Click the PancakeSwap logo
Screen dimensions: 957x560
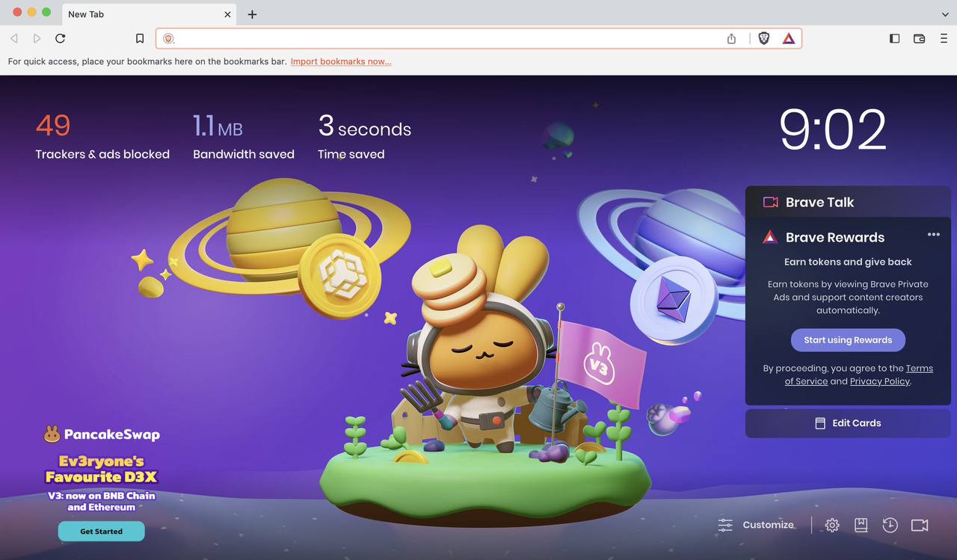tap(101, 434)
